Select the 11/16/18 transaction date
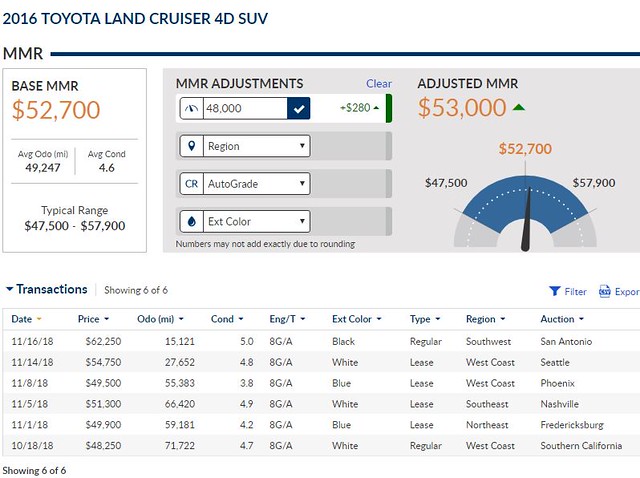The height and width of the screenshot is (478, 640). click(32, 341)
